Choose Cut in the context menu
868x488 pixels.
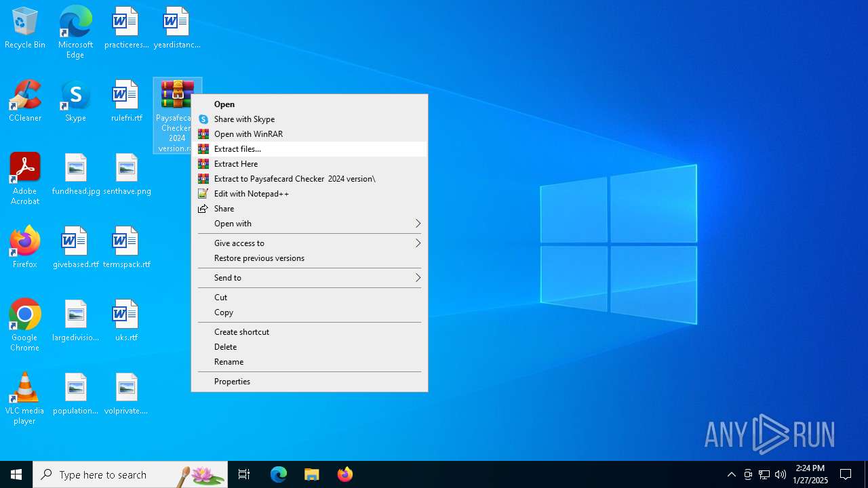coord(309,298)
